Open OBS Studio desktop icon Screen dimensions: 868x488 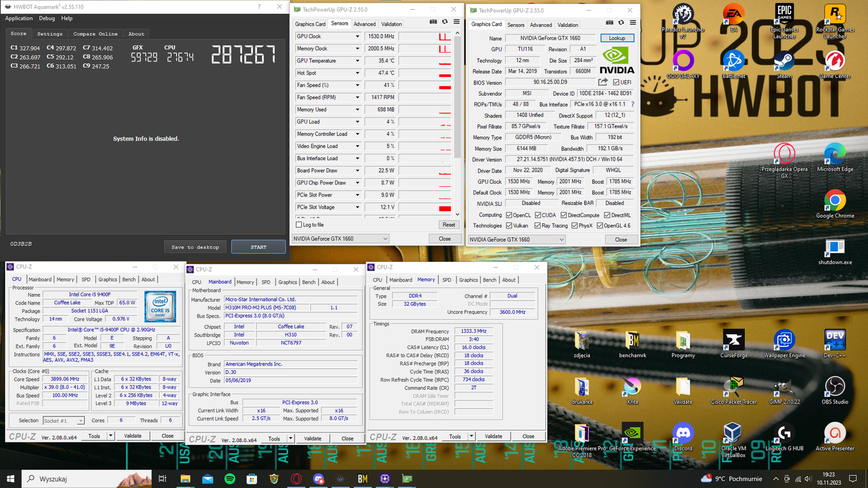click(835, 390)
